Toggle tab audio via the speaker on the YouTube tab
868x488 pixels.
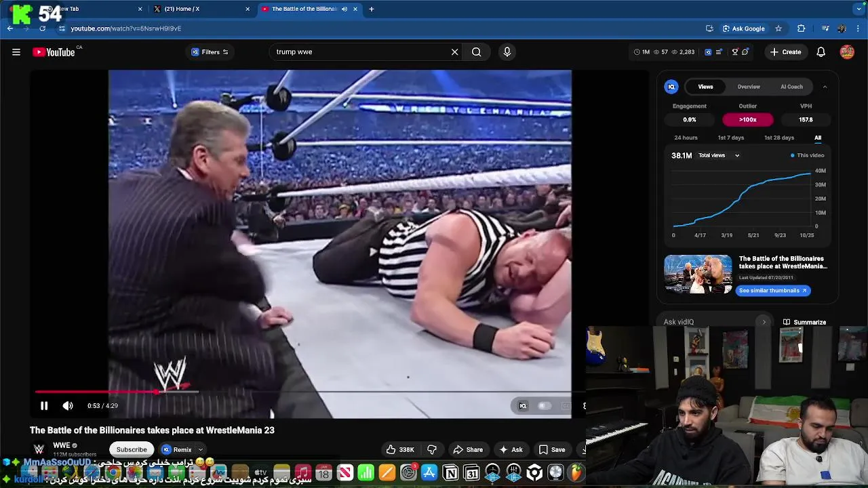click(344, 9)
